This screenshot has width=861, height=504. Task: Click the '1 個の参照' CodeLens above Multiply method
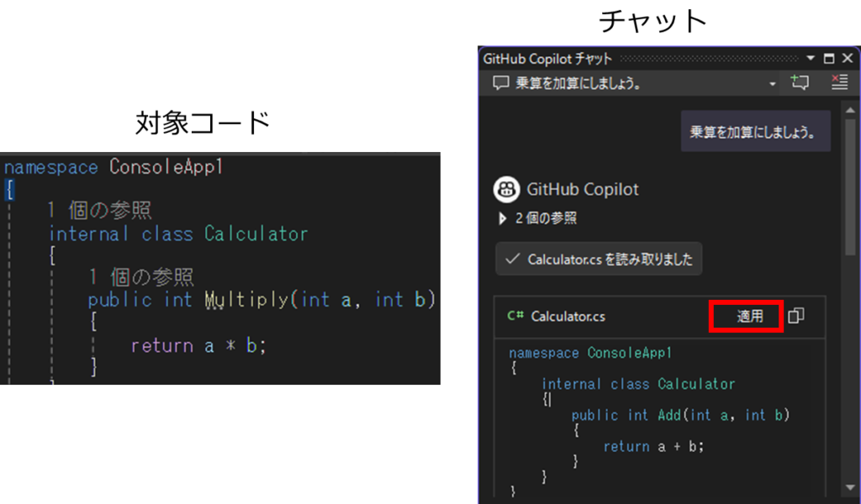141,277
